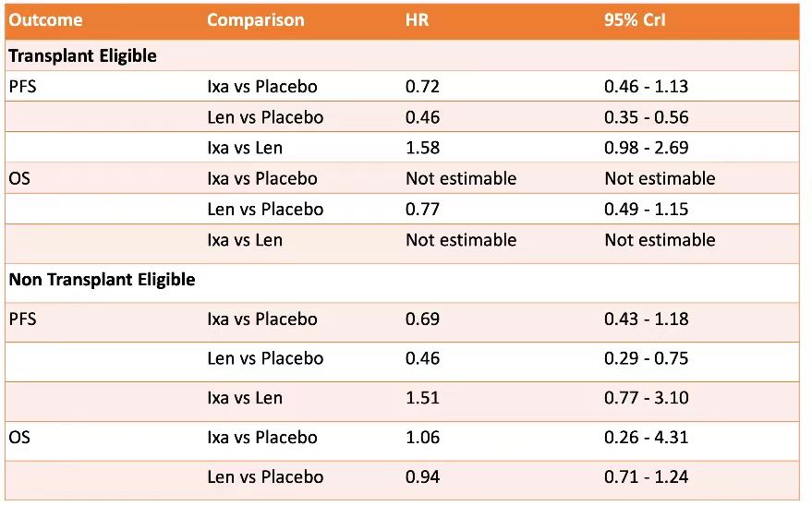Viewport: 812px width, 506px height.
Task: Click the Transplant Eligible section heading
Action: coord(83,55)
